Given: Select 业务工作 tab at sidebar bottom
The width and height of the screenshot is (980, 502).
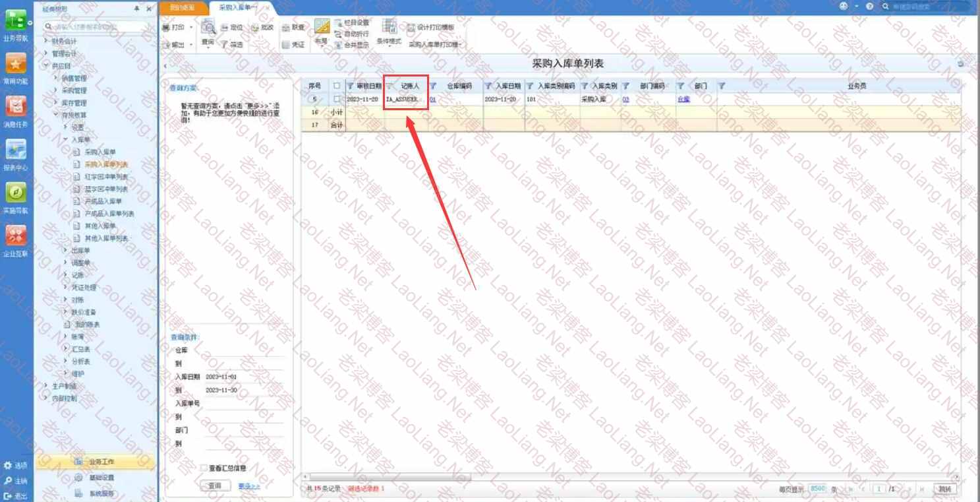Looking at the screenshot, I should (x=101, y=462).
